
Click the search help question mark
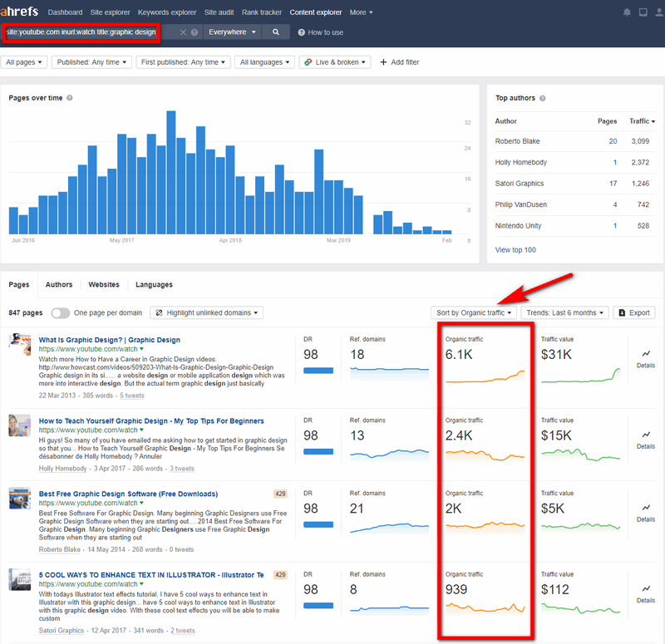[x=195, y=32]
